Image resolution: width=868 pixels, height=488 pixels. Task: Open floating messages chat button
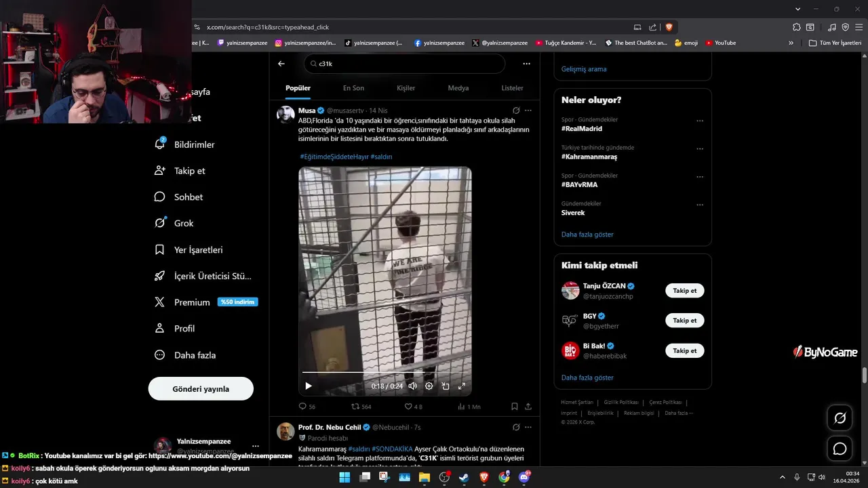coord(840,449)
